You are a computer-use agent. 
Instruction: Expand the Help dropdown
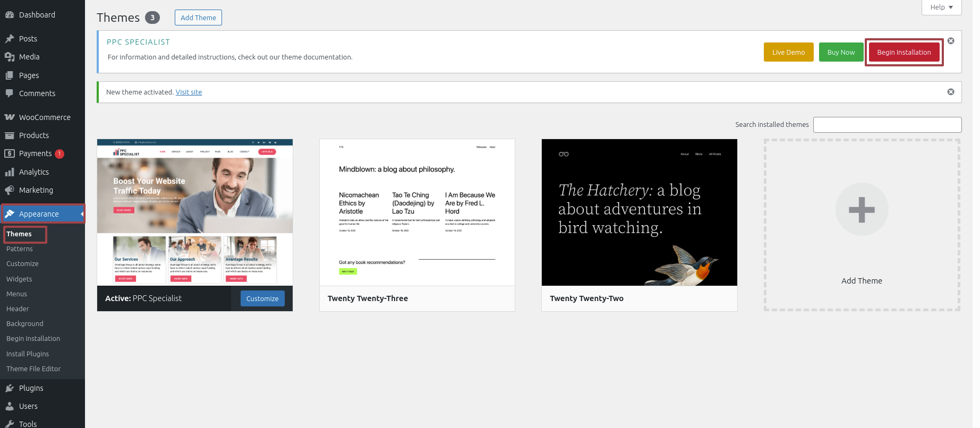[x=941, y=7]
